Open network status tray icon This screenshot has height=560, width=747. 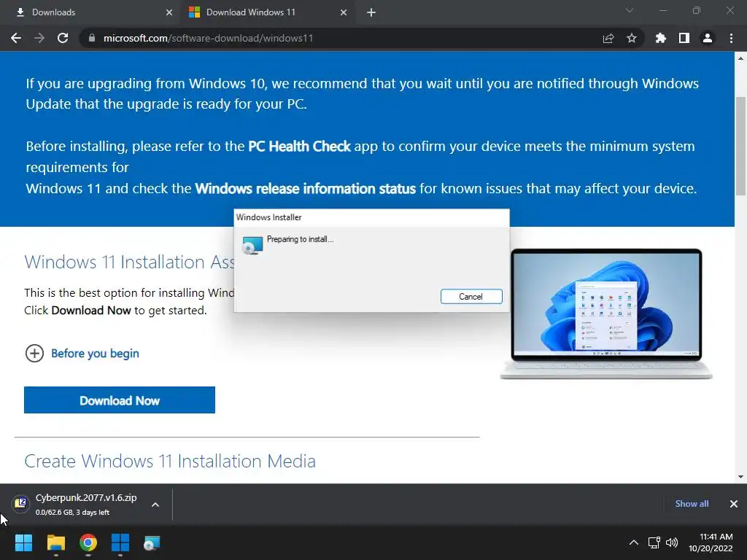pos(654,542)
